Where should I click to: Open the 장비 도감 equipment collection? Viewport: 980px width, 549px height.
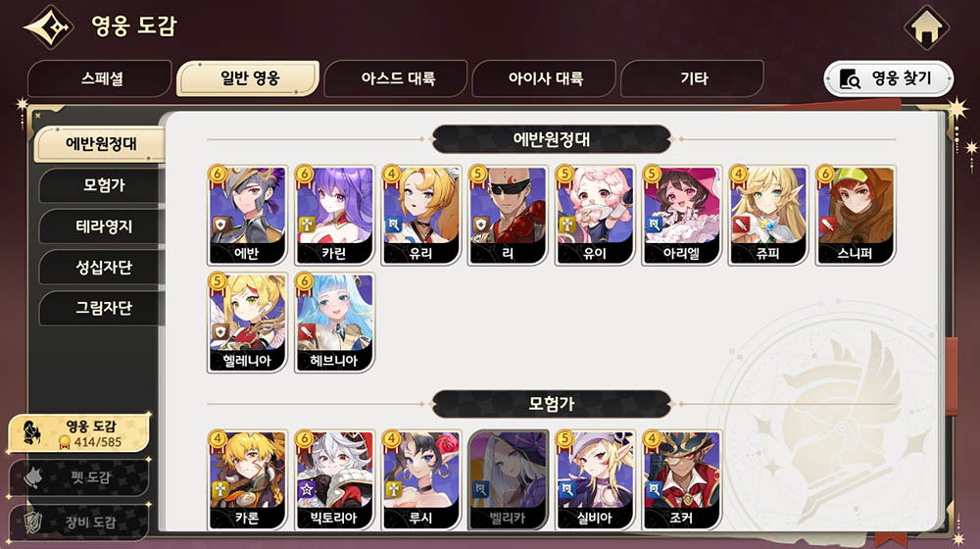(79, 523)
